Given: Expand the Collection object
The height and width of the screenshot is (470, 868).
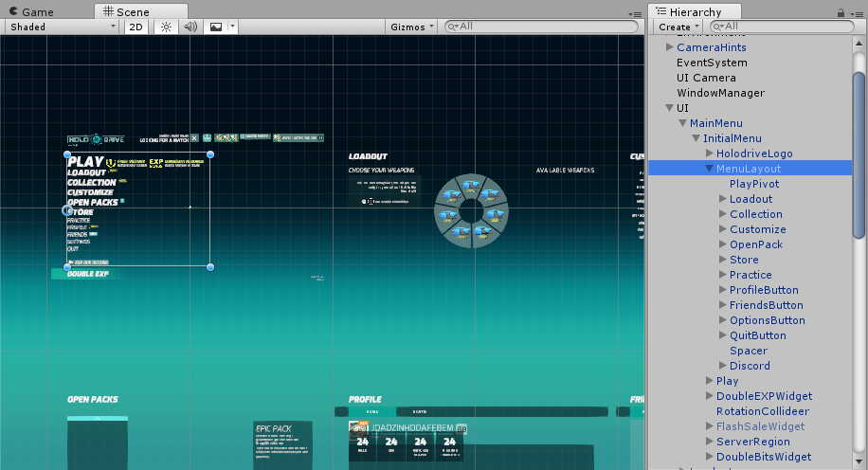Looking at the screenshot, I should (722, 214).
